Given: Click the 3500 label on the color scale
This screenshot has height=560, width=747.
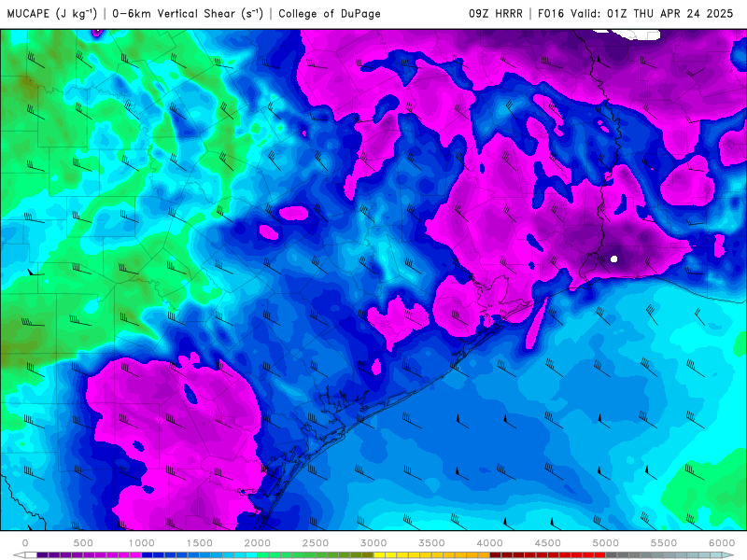Looking at the screenshot, I should (x=431, y=543).
